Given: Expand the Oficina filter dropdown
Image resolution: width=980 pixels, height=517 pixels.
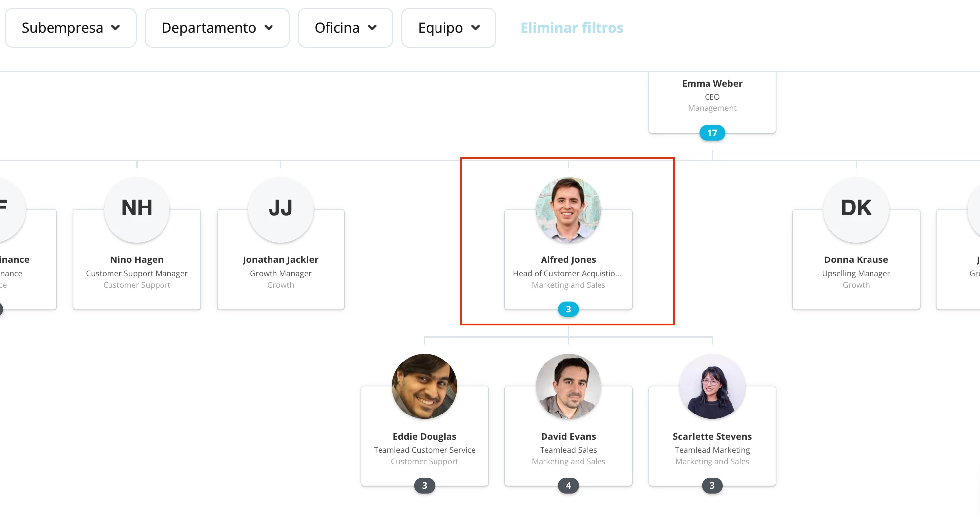Looking at the screenshot, I should (x=345, y=28).
